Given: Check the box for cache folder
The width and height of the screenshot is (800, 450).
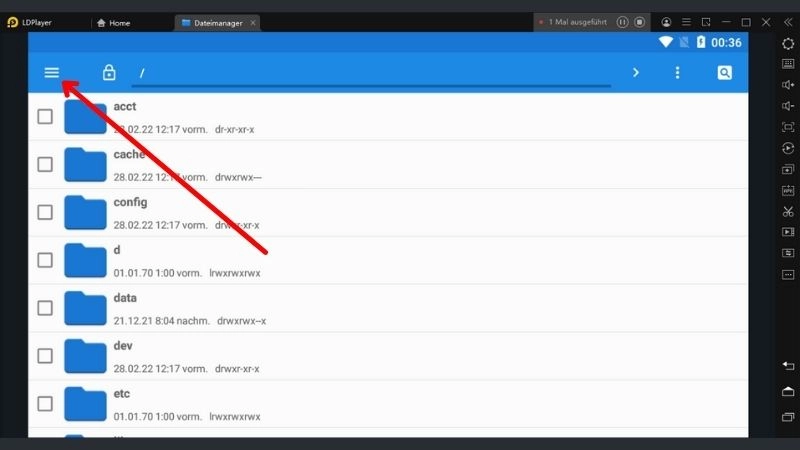Looking at the screenshot, I should pyautogui.click(x=45, y=164).
